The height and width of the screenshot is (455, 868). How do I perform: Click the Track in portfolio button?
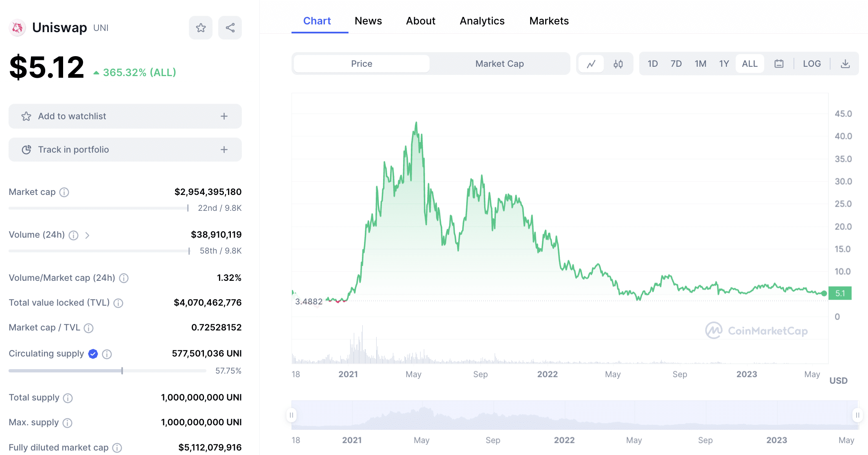coord(125,150)
